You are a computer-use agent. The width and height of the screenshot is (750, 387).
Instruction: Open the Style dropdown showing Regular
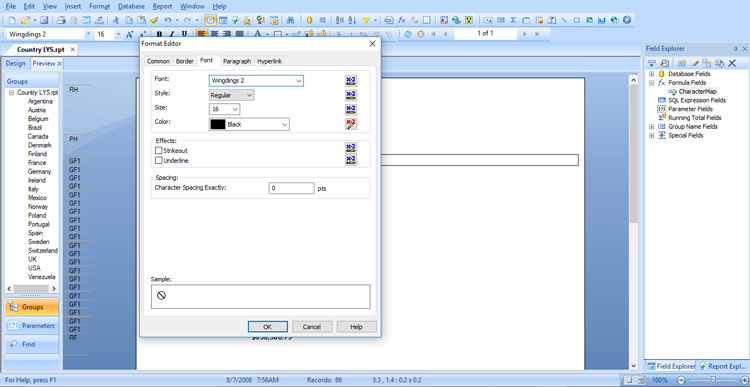(x=232, y=95)
